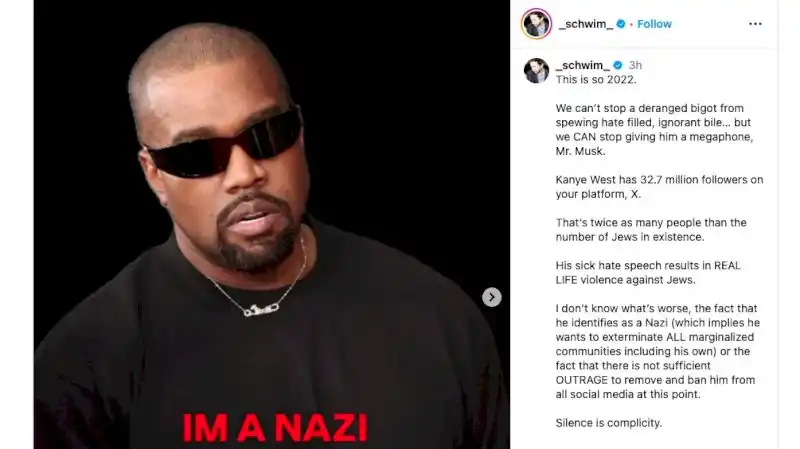Open the small avatar beside the caption
This screenshot has height=449, width=800.
point(536,70)
